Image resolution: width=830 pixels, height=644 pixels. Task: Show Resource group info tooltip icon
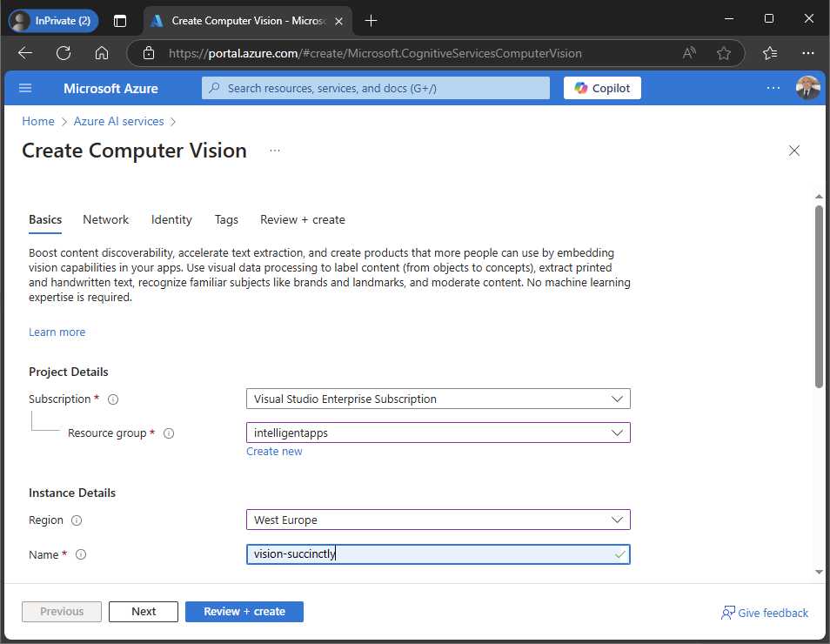(169, 433)
